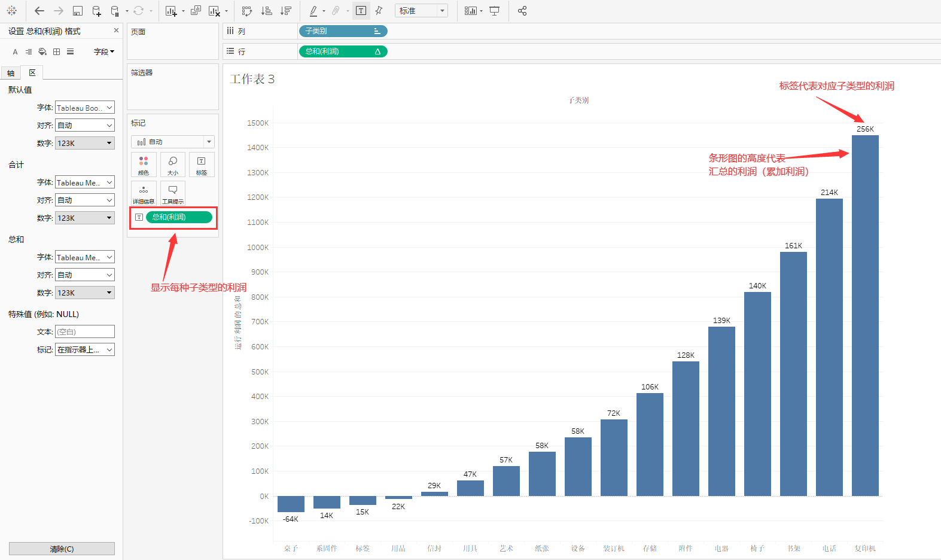Select the alignment format icon
Image resolution: width=941 pixels, height=560 pixels.
29,52
